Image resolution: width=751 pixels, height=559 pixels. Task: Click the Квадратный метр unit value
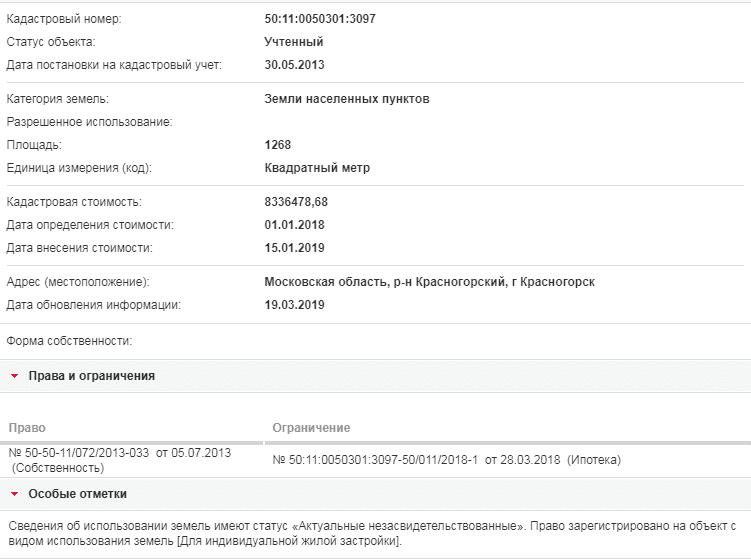[317, 168]
